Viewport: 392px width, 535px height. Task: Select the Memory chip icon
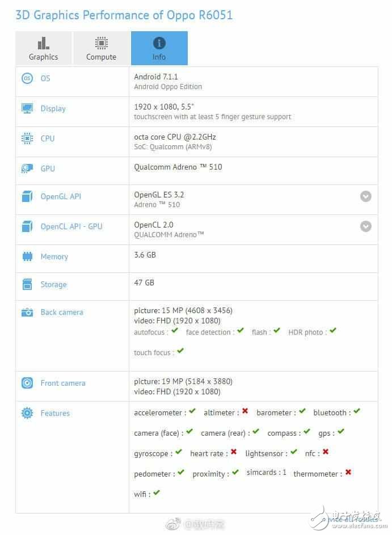click(27, 256)
